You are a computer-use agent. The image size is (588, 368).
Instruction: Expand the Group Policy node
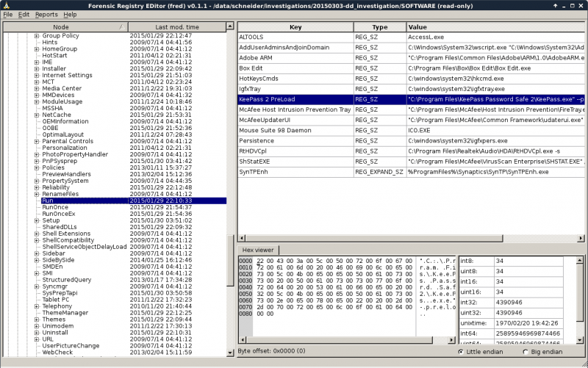(x=37, y=35)
